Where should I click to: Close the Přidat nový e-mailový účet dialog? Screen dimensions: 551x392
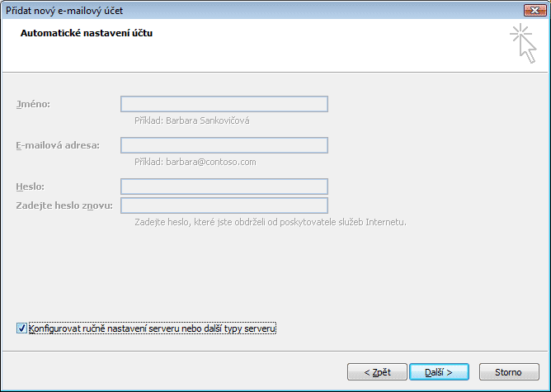tap(535, 11)
